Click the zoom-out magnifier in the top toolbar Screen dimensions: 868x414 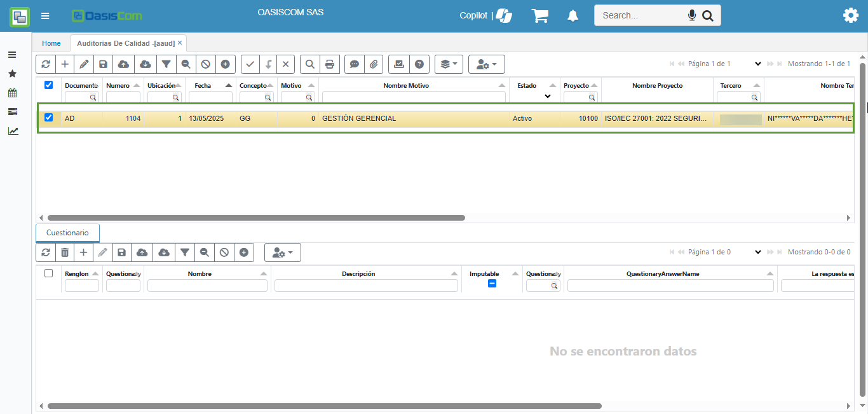pyautogui.click(x=186, y=64)
